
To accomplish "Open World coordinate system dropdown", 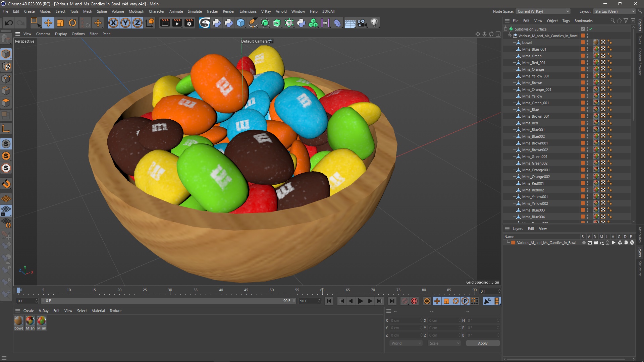I will tap(406, 343).
